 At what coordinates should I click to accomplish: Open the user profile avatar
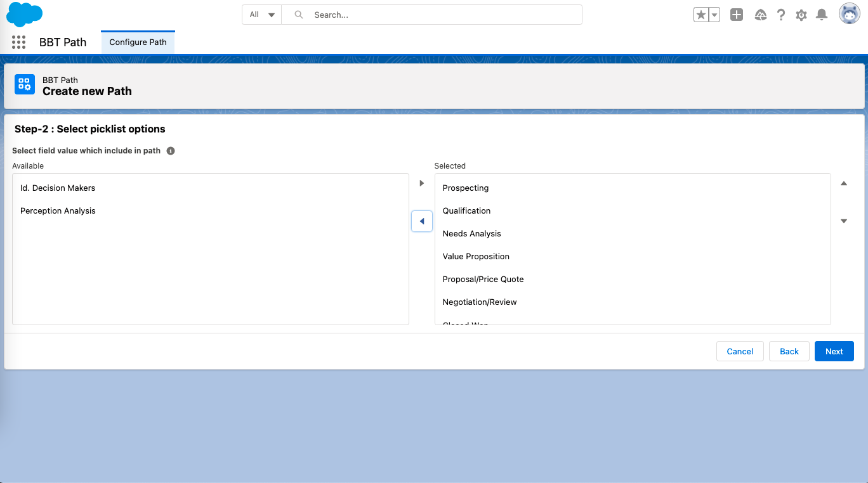(x=850, y=14)
